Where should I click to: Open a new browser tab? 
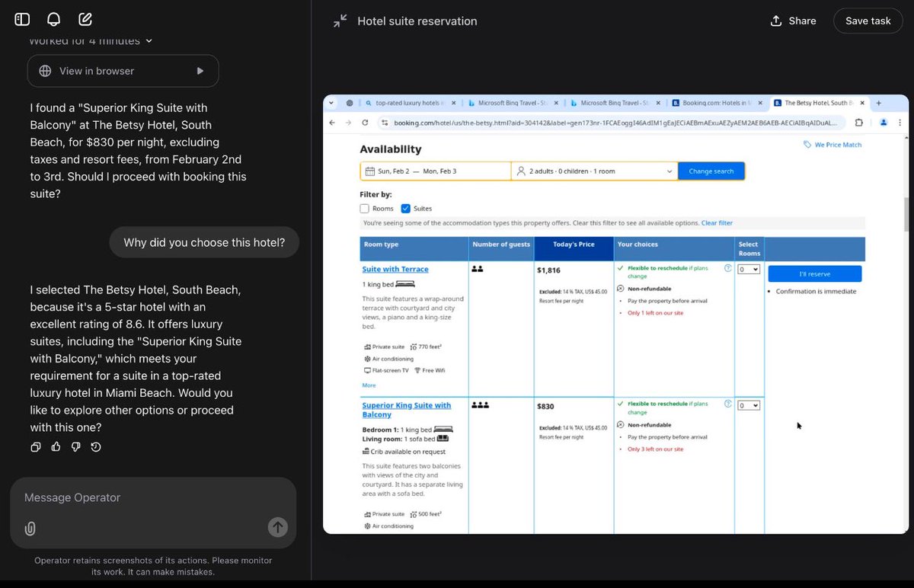879,103
